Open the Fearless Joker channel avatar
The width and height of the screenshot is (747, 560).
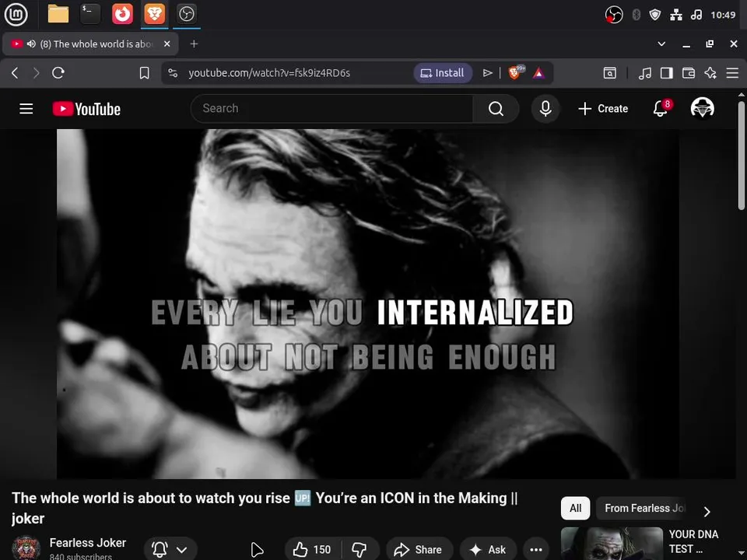click(26, 548)
